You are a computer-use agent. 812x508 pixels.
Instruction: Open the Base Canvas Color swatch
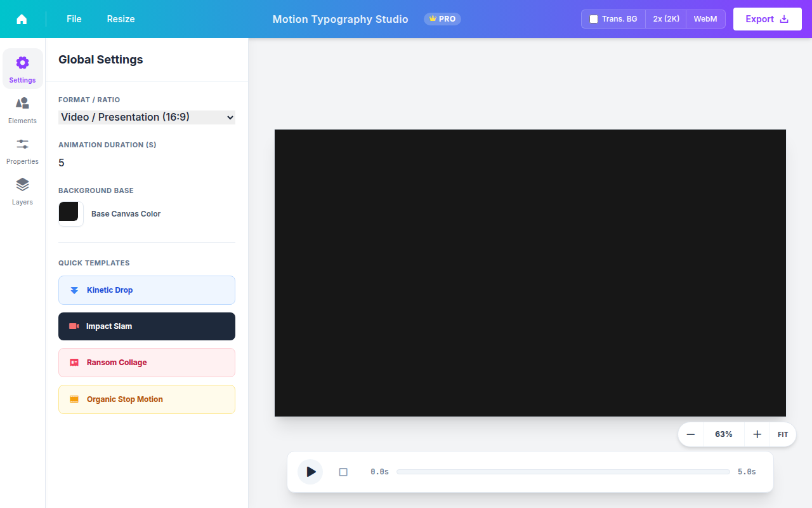(71, 214)
